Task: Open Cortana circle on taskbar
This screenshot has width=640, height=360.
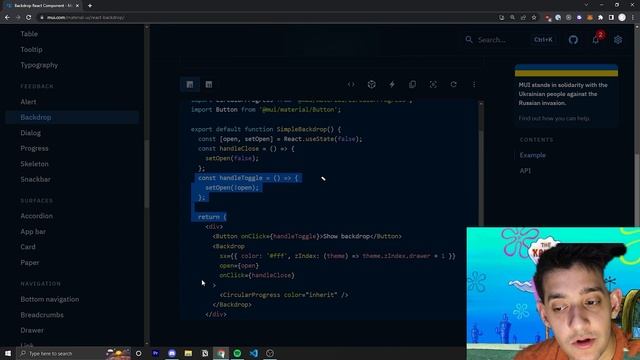Action: [138, 353]
